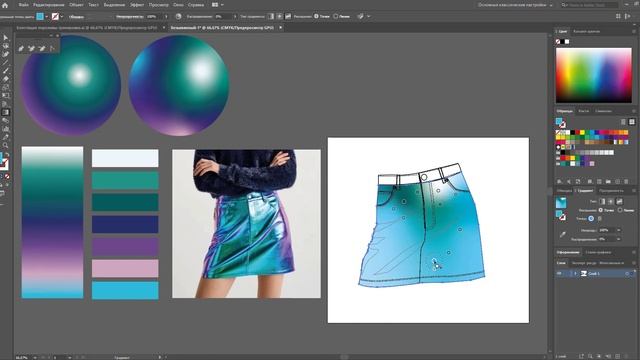Pick Anchor Point convert tool in flyout

click(x=52, y=49)
